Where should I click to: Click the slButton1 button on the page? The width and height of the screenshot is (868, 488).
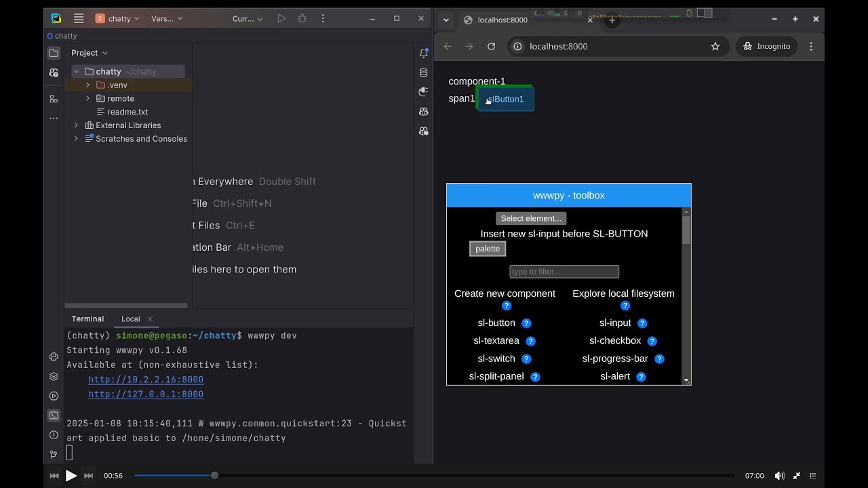coord(506,99)
